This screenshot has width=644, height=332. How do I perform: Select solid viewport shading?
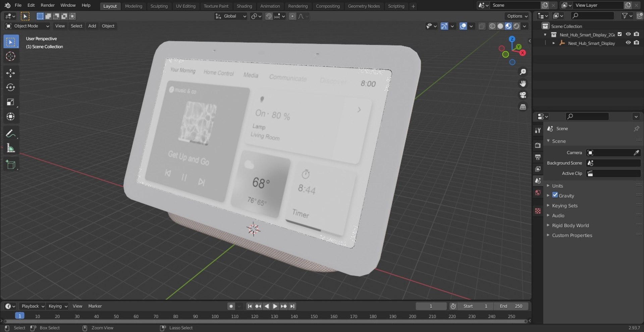tap(500, 26)
